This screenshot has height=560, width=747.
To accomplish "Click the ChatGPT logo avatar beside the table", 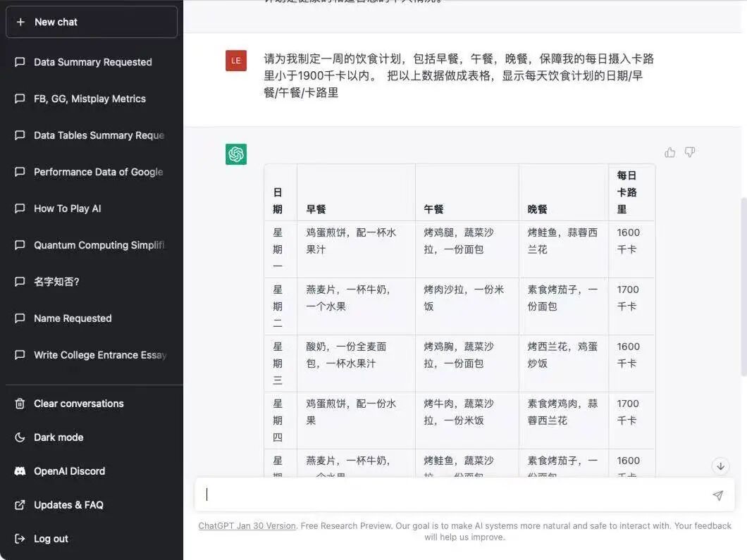I will (x=236, y=154).
